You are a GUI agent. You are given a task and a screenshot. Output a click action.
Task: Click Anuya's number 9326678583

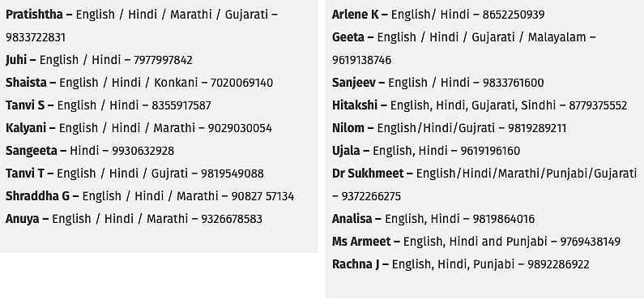coord(231,219)
